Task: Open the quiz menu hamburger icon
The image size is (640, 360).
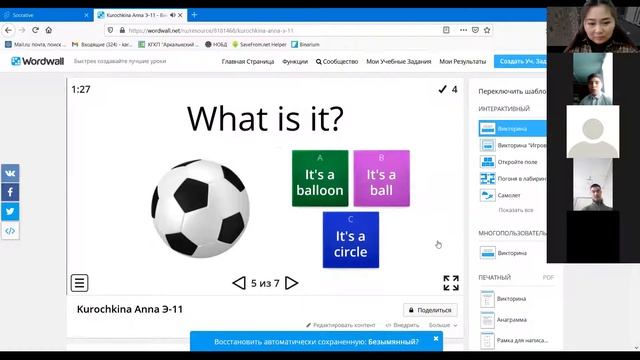Action: click(x=80, y=283)
